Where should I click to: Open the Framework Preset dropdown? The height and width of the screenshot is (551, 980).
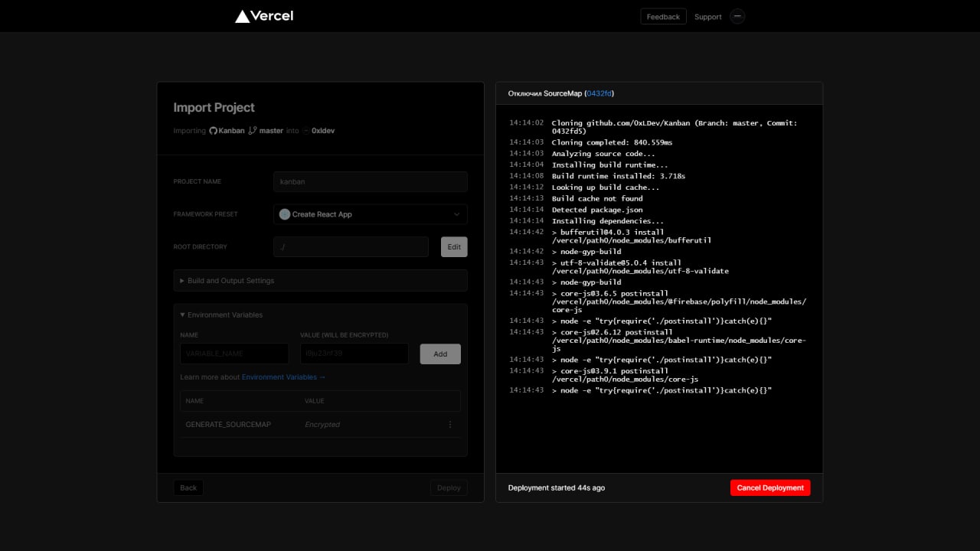click(371, 214)
